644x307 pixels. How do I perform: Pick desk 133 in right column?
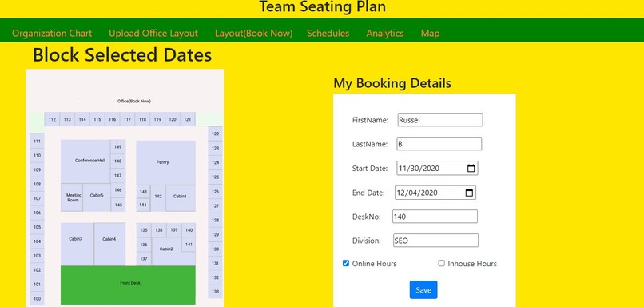[x=215, y=291]
